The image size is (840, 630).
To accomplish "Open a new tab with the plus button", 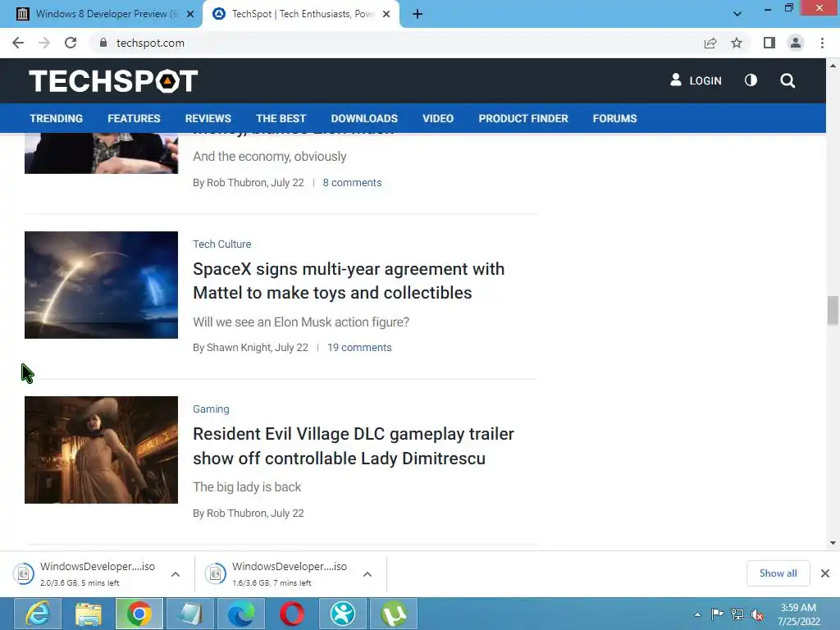I will pyautogui.click(x=418, y=14).
